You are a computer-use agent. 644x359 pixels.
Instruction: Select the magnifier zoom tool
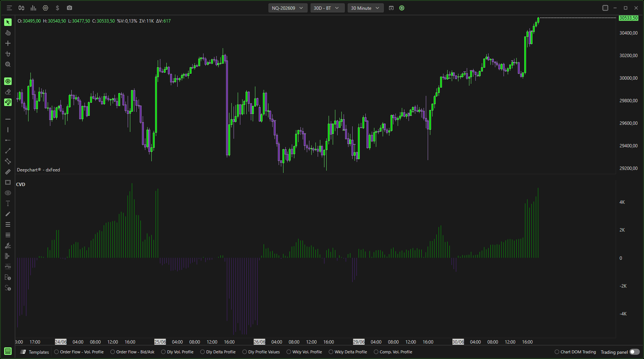8,64
